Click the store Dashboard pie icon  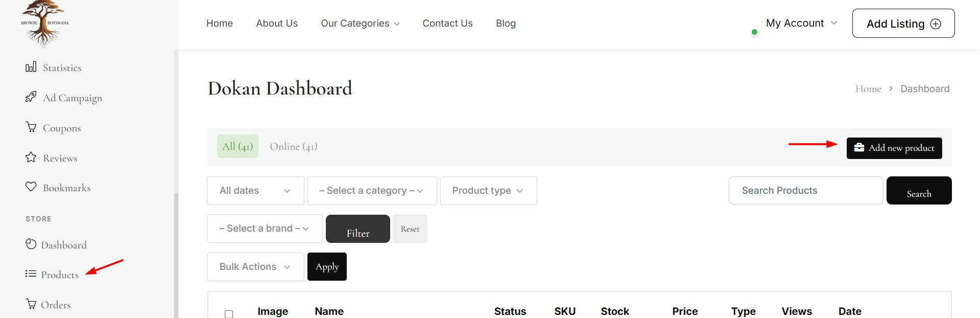(x=31, y=244)
